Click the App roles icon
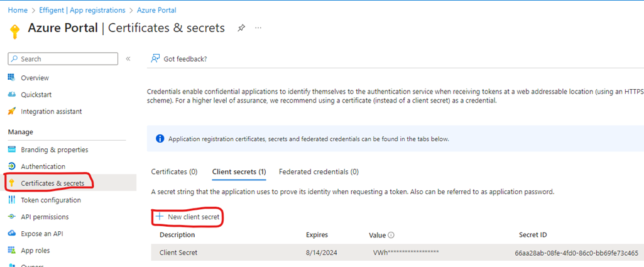Viewport: 644px width, 267px height. click(11, 250)
